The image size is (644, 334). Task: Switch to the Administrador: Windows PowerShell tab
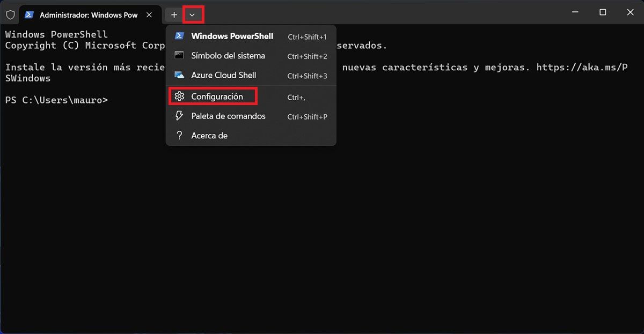pos(89,15)
